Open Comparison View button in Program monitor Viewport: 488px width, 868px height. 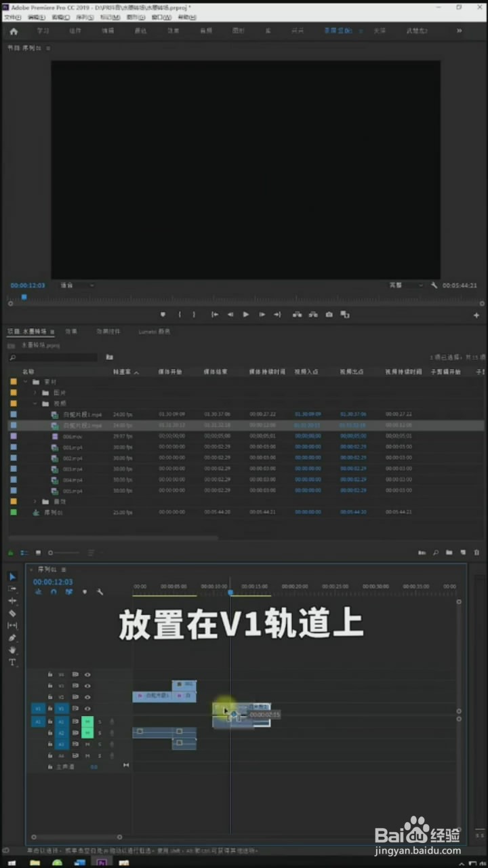[345, 315]
